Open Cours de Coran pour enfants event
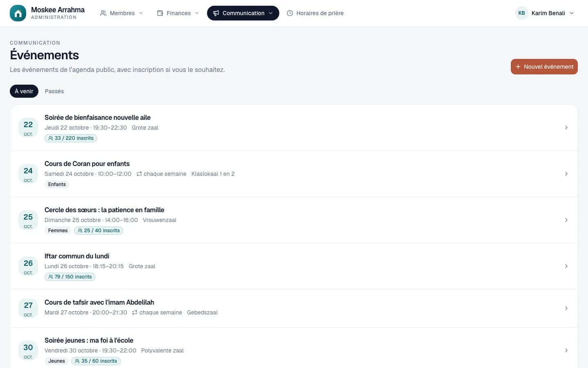 87,164
